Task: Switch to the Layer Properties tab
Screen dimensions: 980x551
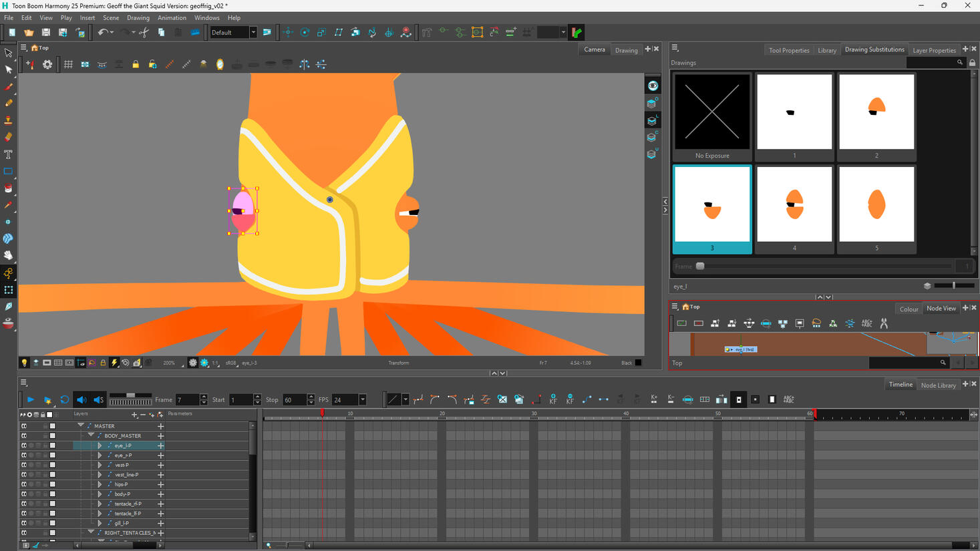Action: point(934,50)
